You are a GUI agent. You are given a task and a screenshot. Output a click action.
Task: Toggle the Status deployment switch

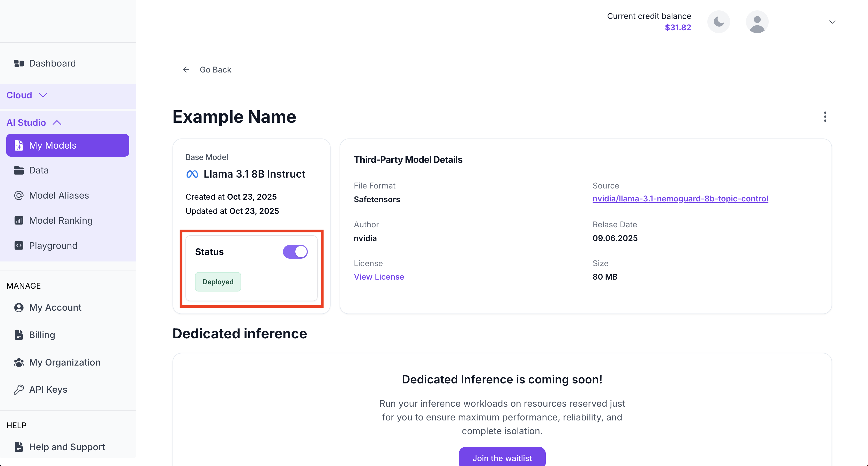(295, 252)
